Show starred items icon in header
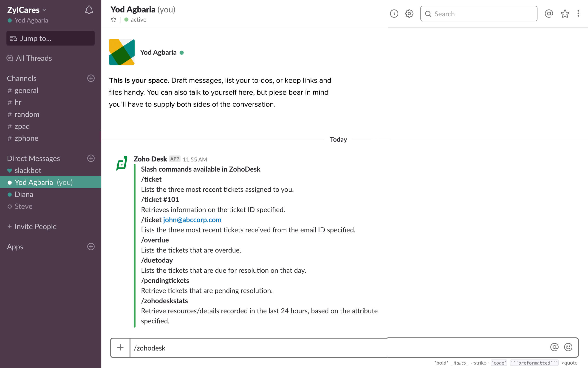 [x=565, y=14]
